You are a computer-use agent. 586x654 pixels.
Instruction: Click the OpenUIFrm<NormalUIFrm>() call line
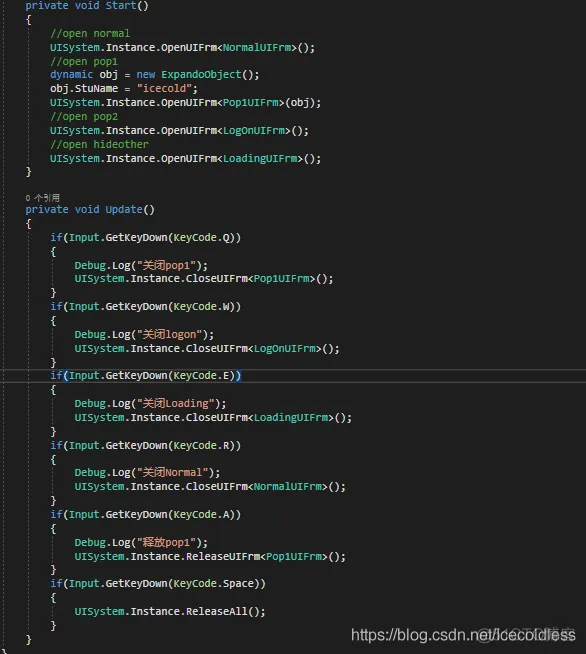pos(182,48)
